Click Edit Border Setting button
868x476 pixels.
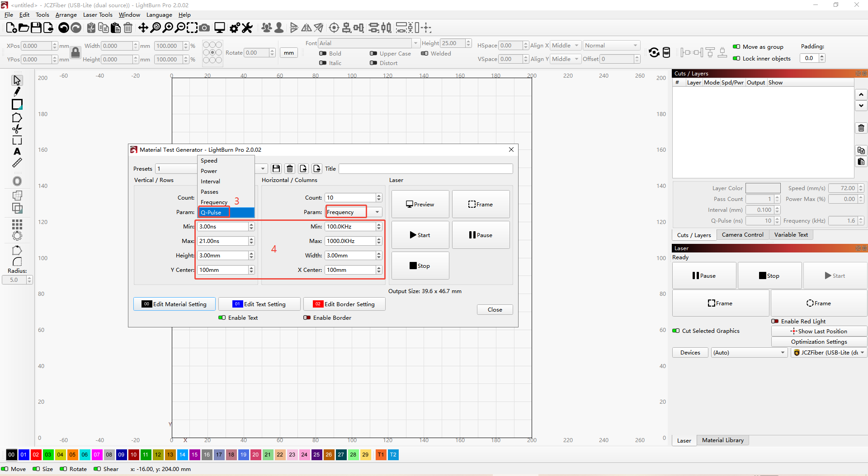(x=344, y=304)
